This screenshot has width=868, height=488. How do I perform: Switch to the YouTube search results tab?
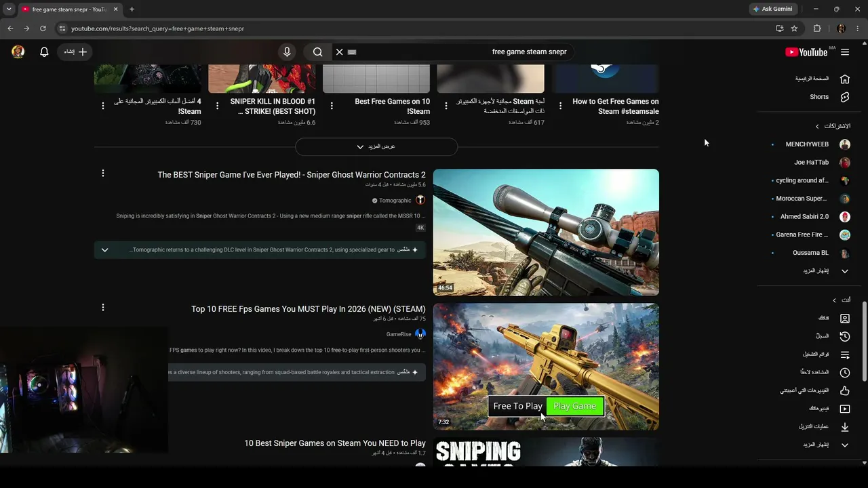point(70,9)
